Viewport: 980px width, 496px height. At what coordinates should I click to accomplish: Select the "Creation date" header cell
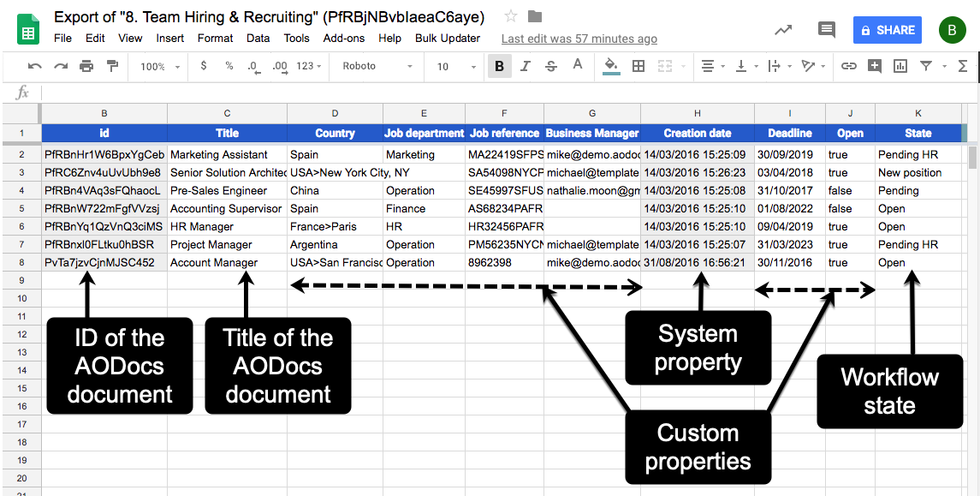(x=698, y=134)
